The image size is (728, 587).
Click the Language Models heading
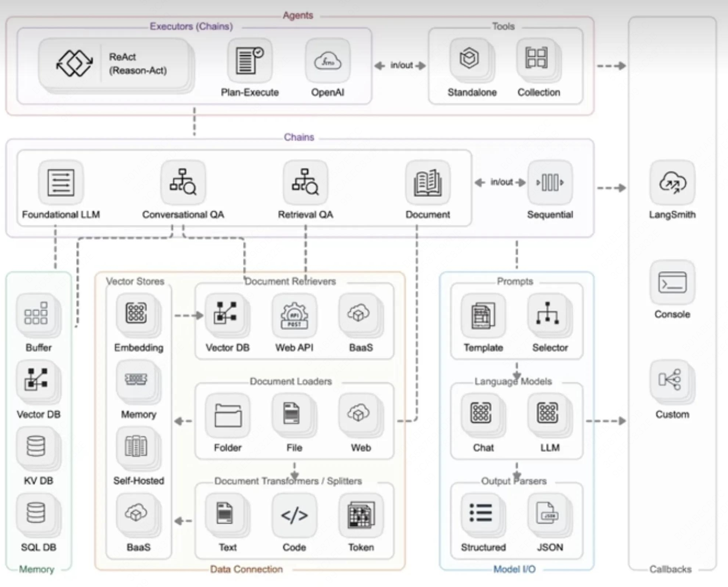point(513,381)
